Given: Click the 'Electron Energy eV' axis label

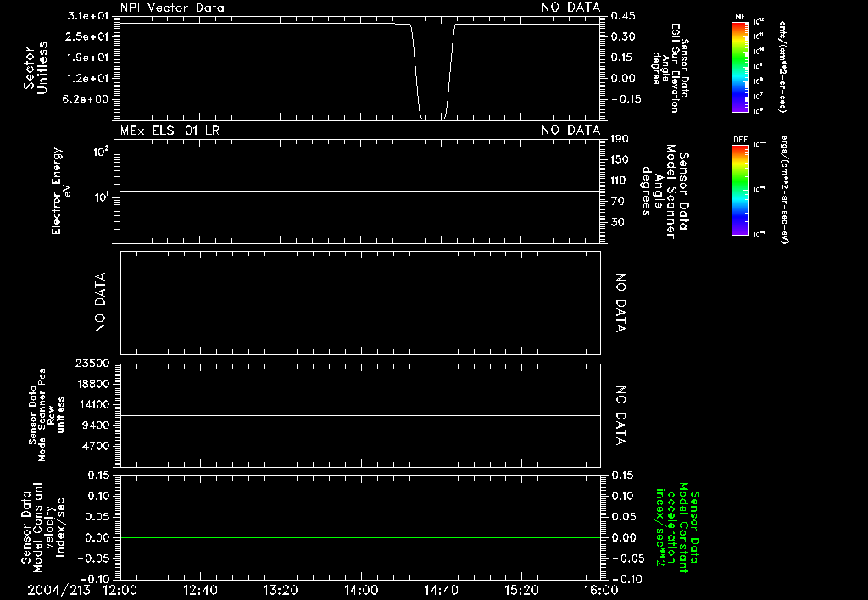Looking at the screenshot, I should click(x=61, y=191).
